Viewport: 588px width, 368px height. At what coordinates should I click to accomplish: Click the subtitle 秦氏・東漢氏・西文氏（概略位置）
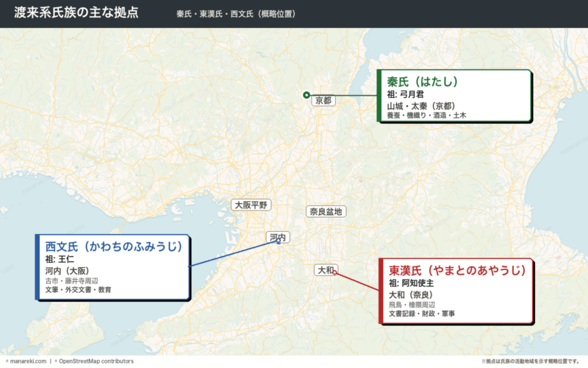coord(236,14)
